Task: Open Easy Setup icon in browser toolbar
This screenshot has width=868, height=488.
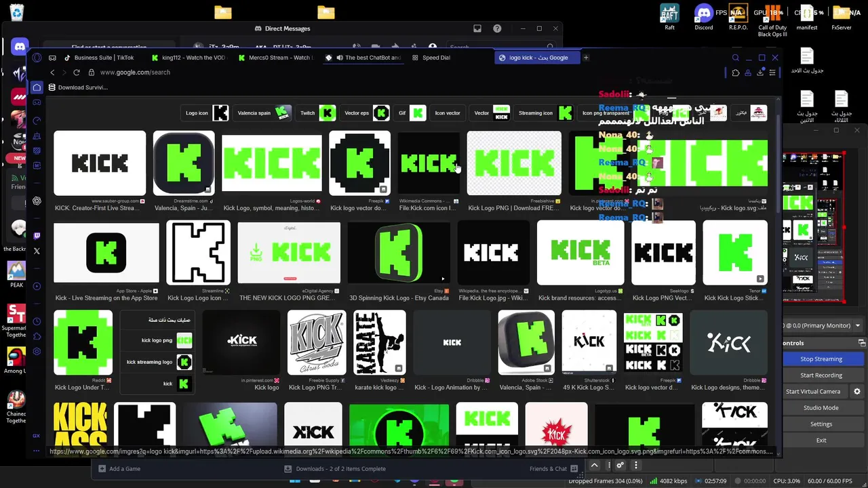Action: tap(772, 73)
